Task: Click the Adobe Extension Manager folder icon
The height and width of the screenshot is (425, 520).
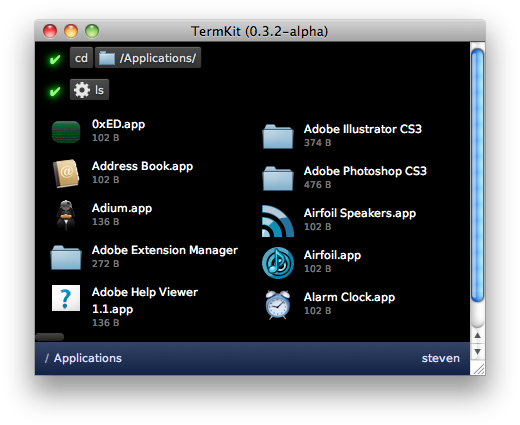Action: pos(66,257)
